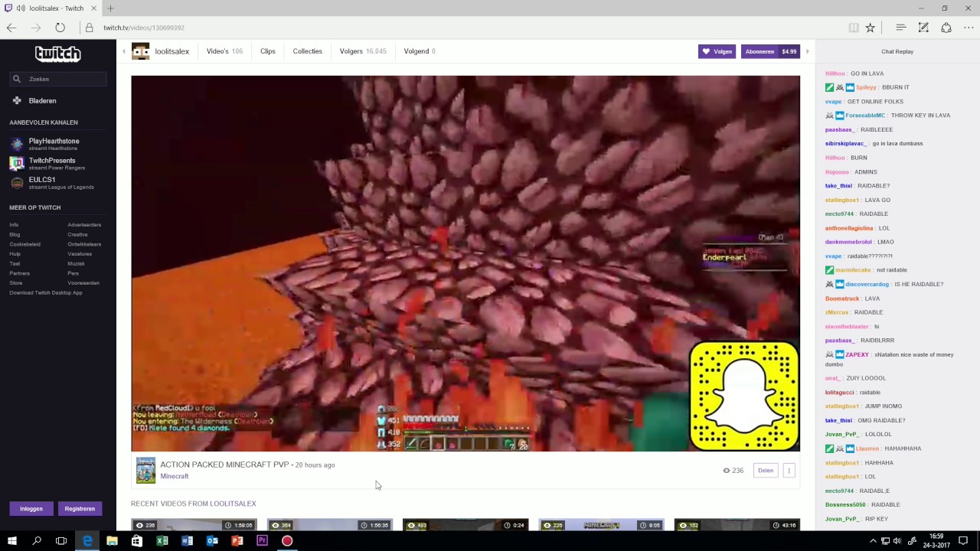The width and height of the screenshot is (980, 551).
Task: Click Make a Web Note icon
Action: pyautogui.click(x=923, y=28)
